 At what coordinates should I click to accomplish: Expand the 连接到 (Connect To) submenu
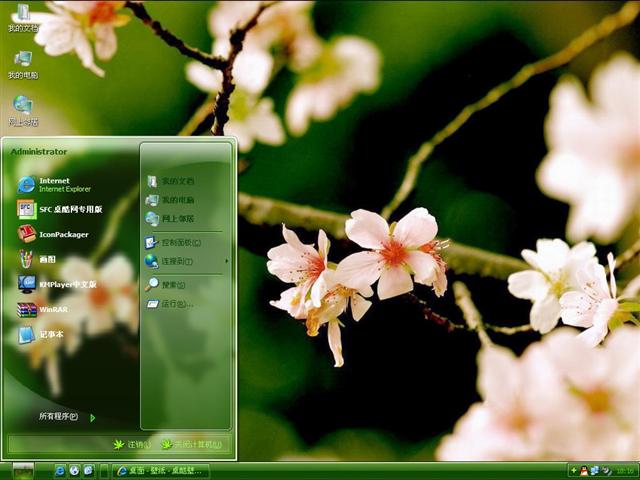click(x=186, y=261)
